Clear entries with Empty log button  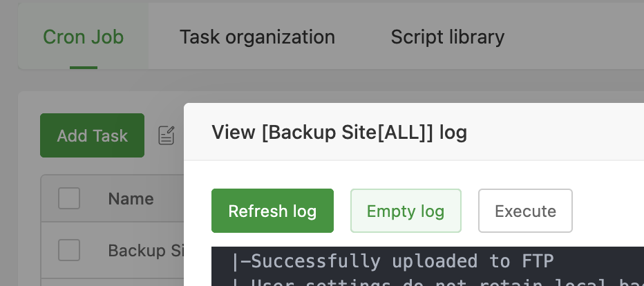coord(406,211)
